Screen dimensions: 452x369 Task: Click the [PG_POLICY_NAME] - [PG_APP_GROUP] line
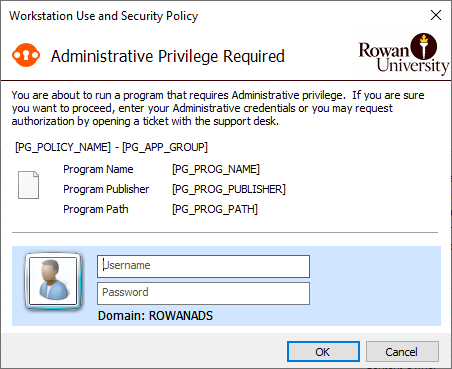coord(111,147)
